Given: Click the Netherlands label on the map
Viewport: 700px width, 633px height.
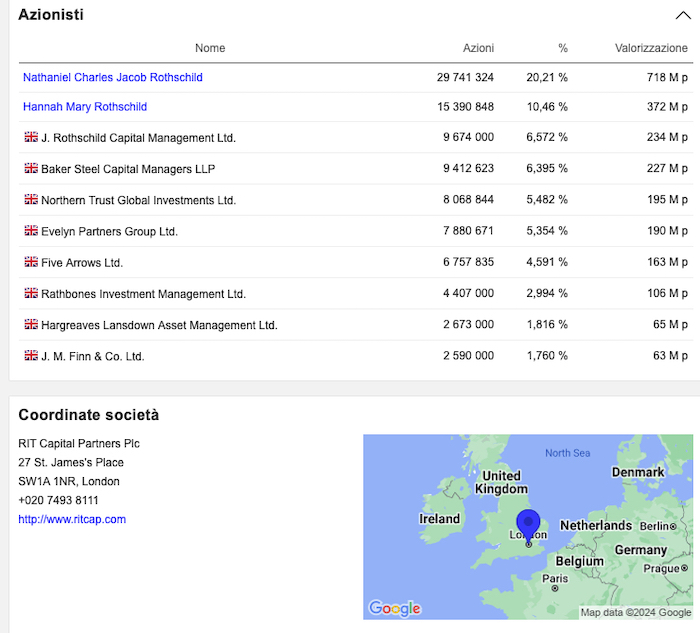Looking at the screenshot, I should coord(596,525).
